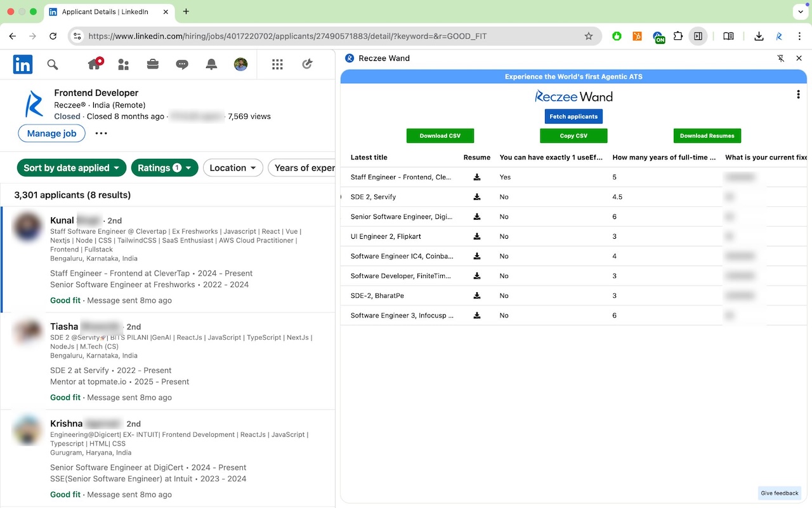Viewport: 812px width, 508px height.
Task: Download resume for Software Engineer IC4 row
Action: coord(477,256)
